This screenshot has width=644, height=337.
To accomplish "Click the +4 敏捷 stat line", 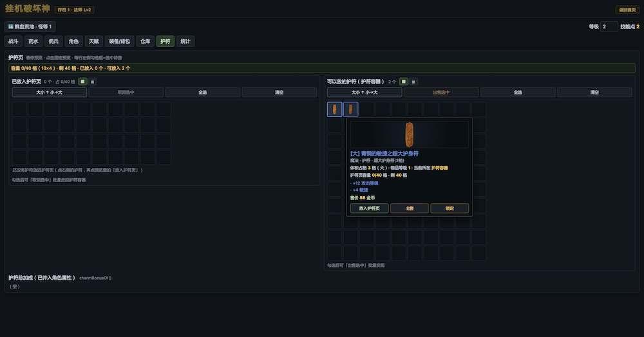I will [359, 190].
